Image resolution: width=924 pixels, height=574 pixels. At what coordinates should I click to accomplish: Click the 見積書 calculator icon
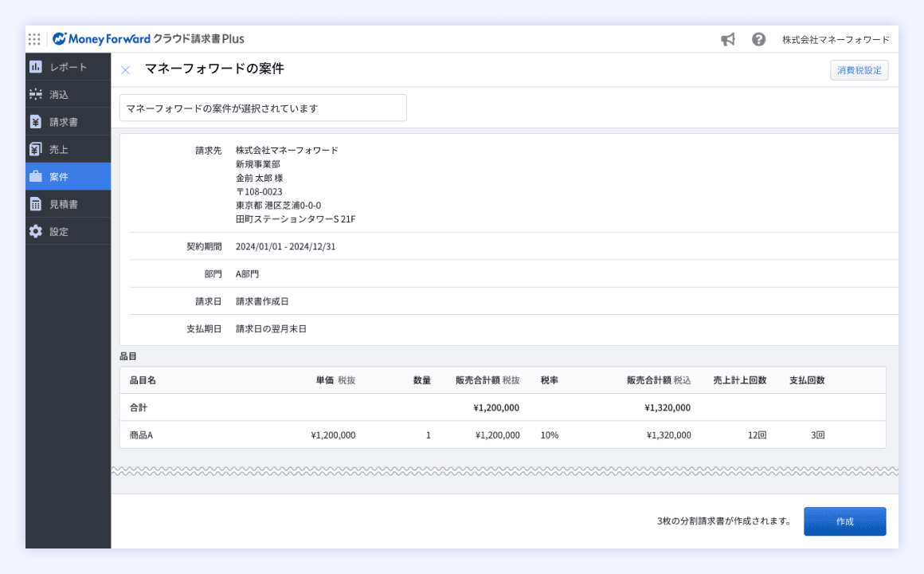36,204
